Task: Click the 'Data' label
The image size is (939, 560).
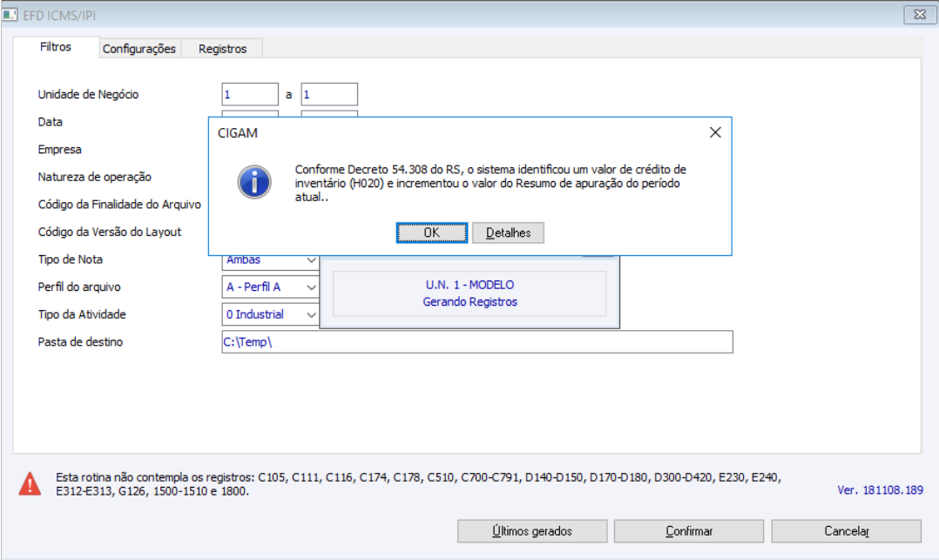Action: pyautogui.click(x=51, y=122)
